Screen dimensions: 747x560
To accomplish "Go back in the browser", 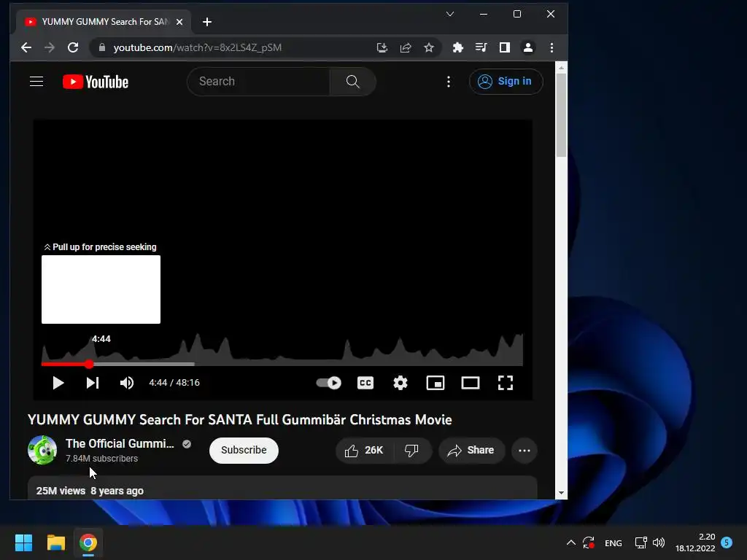I will coord(26,47).
